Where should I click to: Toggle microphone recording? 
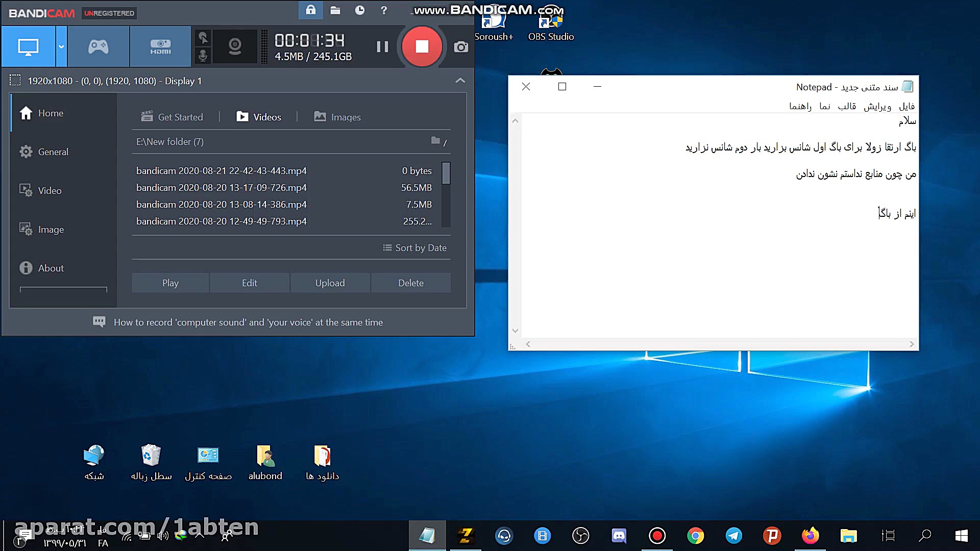[203, 55]
